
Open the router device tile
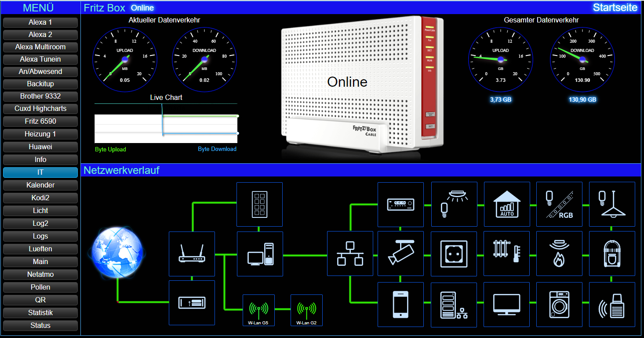pyautogui.click(x=192, y=254)
